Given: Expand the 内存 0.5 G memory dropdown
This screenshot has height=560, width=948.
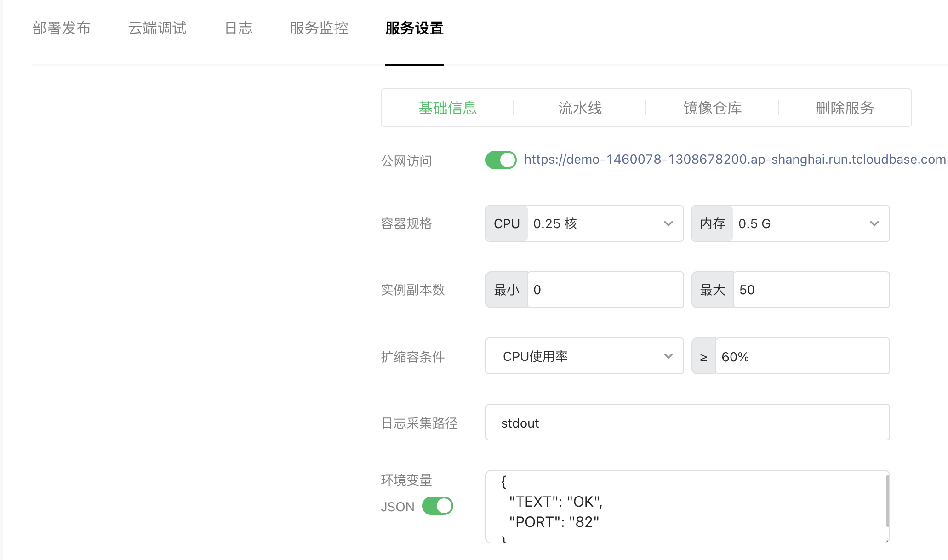Looking at the screenshot, I should pyautogui.click(x=811, y=223).
